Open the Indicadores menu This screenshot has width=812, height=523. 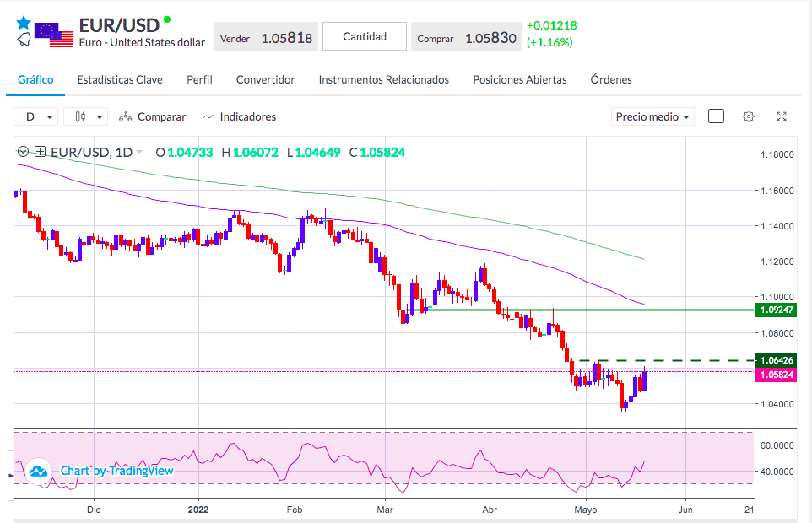coord(239,117)
